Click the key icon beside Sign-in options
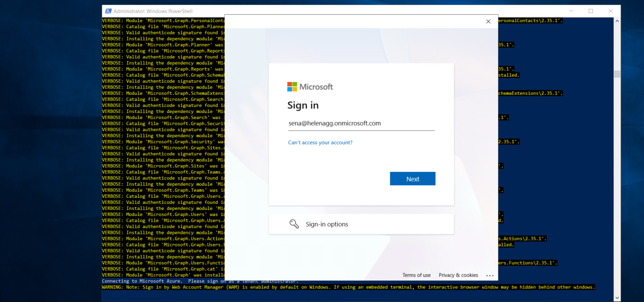Screen dimensions: 644x302 [294, 224]
